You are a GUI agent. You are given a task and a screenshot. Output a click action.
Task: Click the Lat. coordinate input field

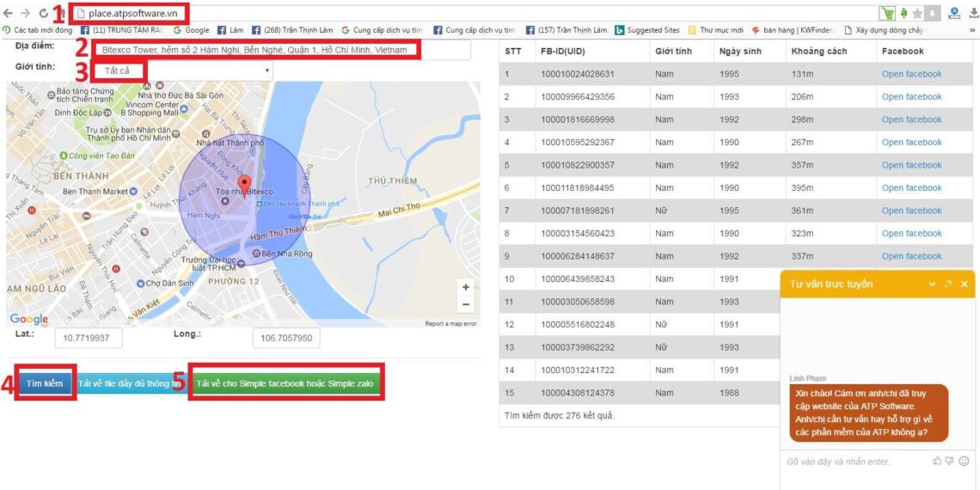[89, 338]
